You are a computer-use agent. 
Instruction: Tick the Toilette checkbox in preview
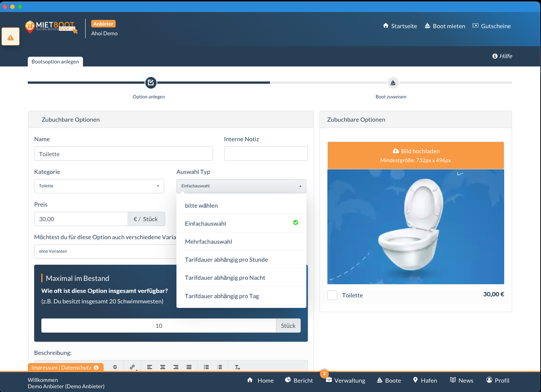[x=332, y=295]
